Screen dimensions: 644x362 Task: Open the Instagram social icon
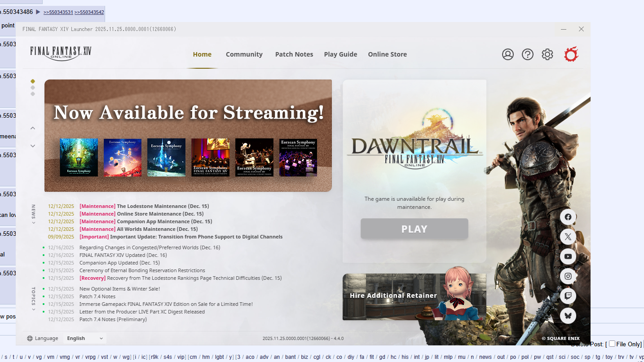click(568, 276)
